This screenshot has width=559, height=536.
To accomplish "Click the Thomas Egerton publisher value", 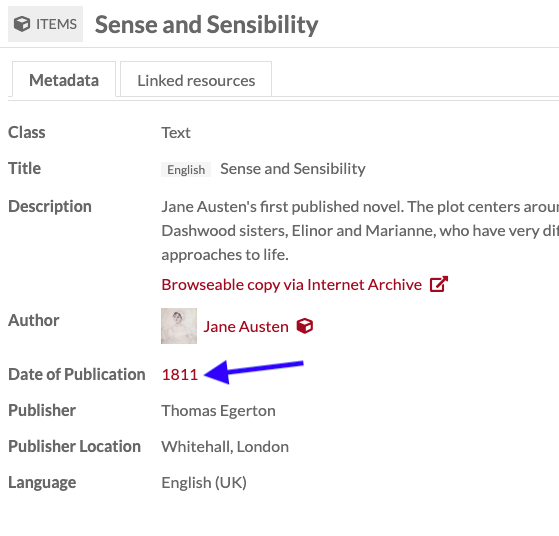I will click(218, 410).
